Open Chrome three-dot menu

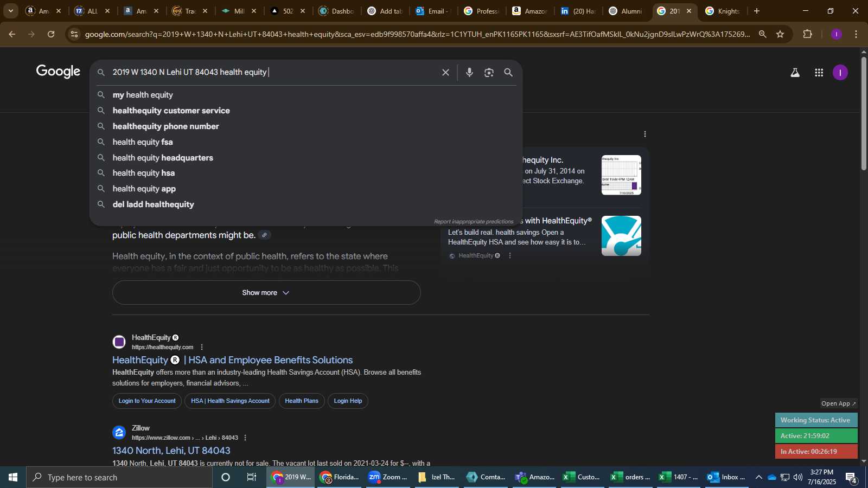[856, 34]
